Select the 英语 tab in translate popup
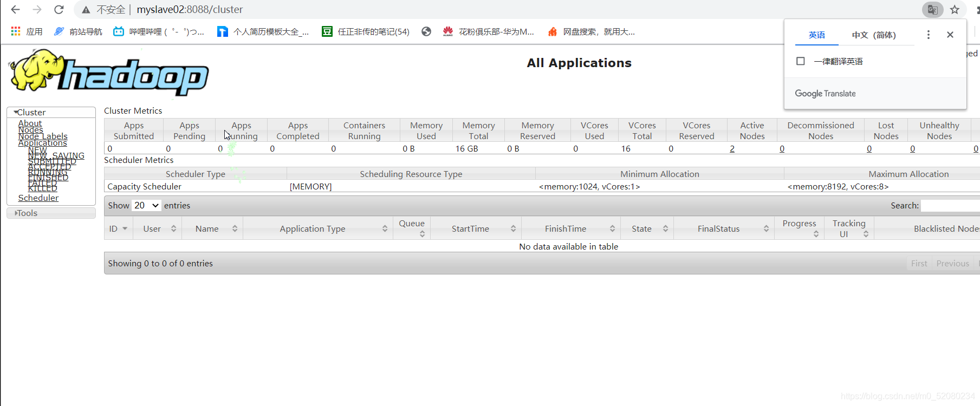The image size is (980, 406). pos(816,35)
